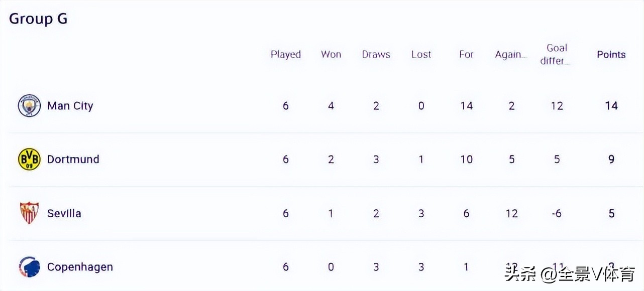Sort by Draws column header
This screenshot has height=291, width=644.
pyautogui.click(x=376, y=55)
